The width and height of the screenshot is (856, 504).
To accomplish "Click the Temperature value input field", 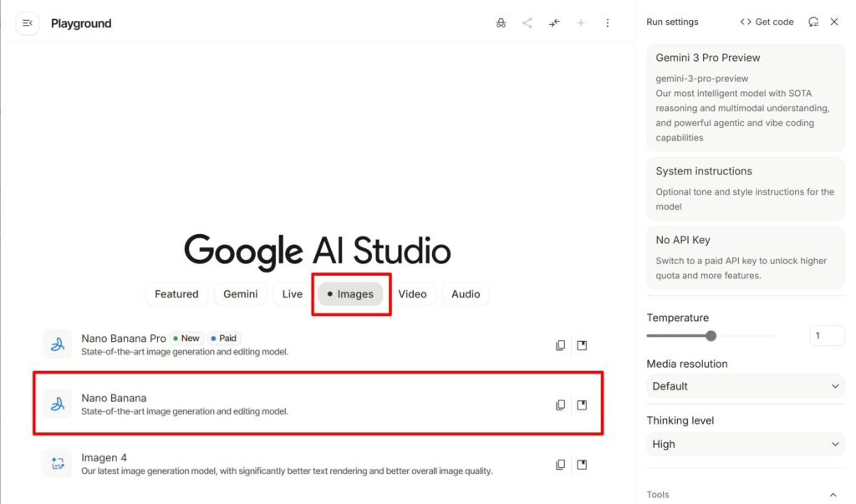I will click(x=826, y=336).
